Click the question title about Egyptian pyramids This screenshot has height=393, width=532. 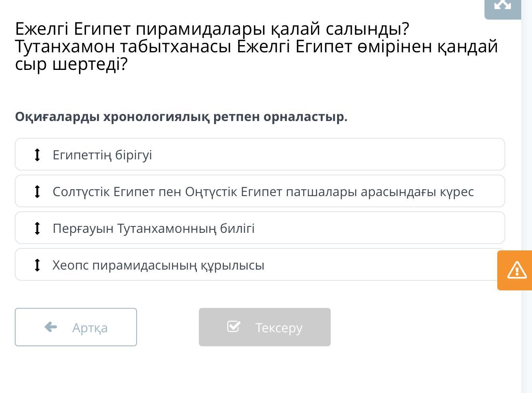[256, 46]
